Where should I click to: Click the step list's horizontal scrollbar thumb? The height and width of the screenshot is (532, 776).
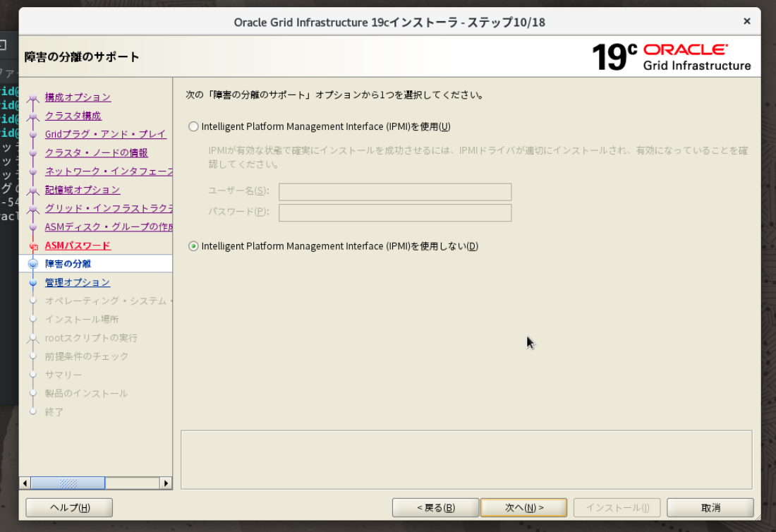pyautogui.click(x=68, y=483)
